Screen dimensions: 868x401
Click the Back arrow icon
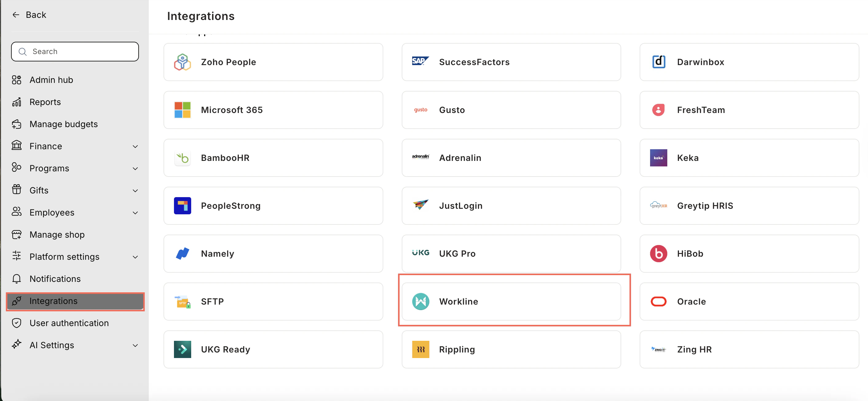click(x=16, y=15)
